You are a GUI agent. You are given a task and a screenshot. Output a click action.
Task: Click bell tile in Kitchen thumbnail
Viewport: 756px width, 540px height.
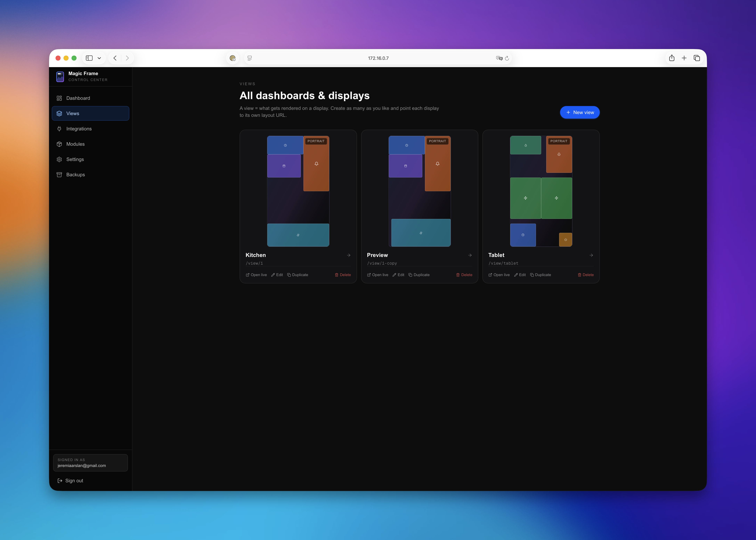tap(316, 164)
